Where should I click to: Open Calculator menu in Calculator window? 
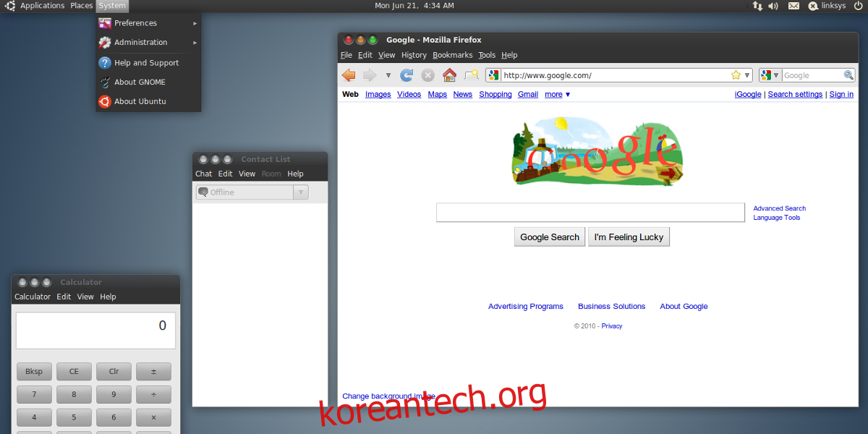[33, 297]
